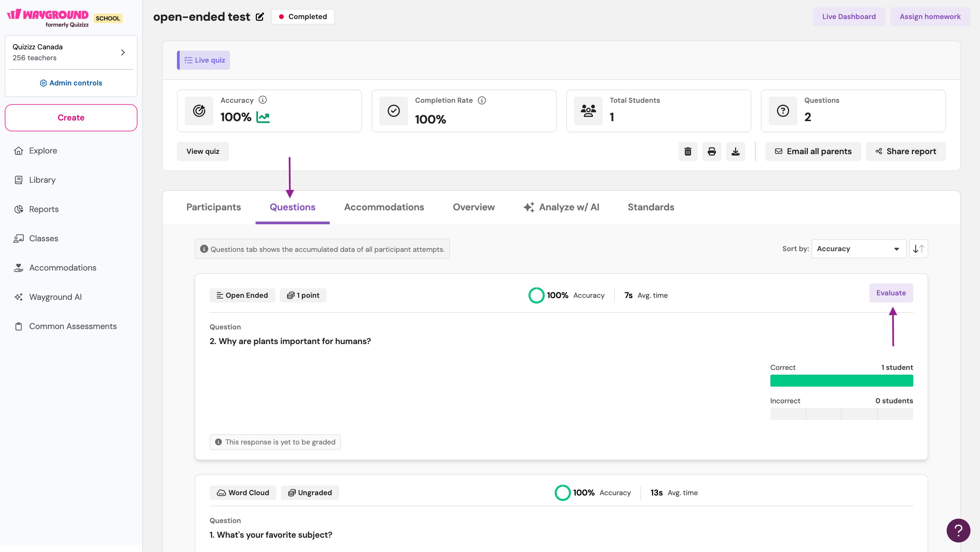Click the "0 students" incorrect count
Screen dimensions: 980x552
894,401
